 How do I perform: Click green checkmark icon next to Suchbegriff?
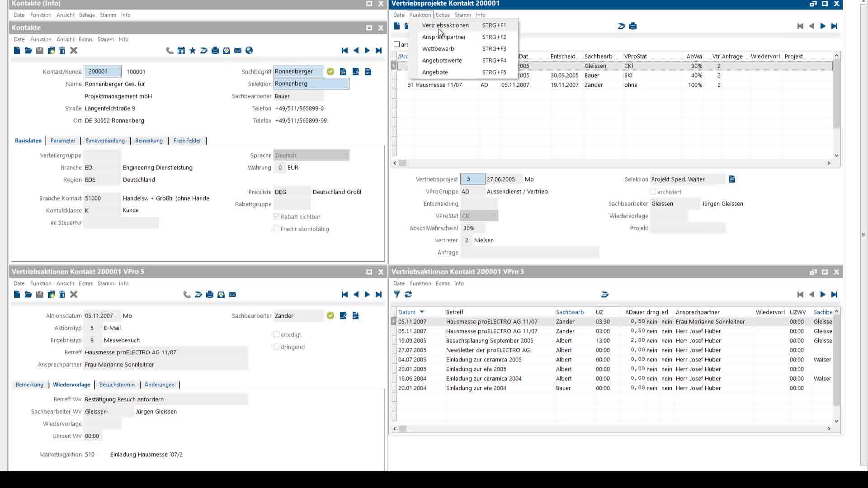330,71
